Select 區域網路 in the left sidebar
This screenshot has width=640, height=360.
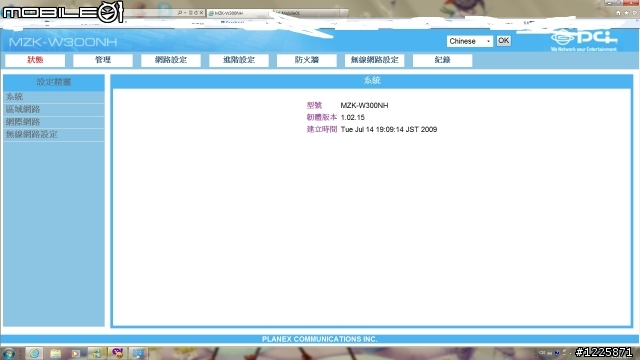pyautogui.click(x=54, y=109)
